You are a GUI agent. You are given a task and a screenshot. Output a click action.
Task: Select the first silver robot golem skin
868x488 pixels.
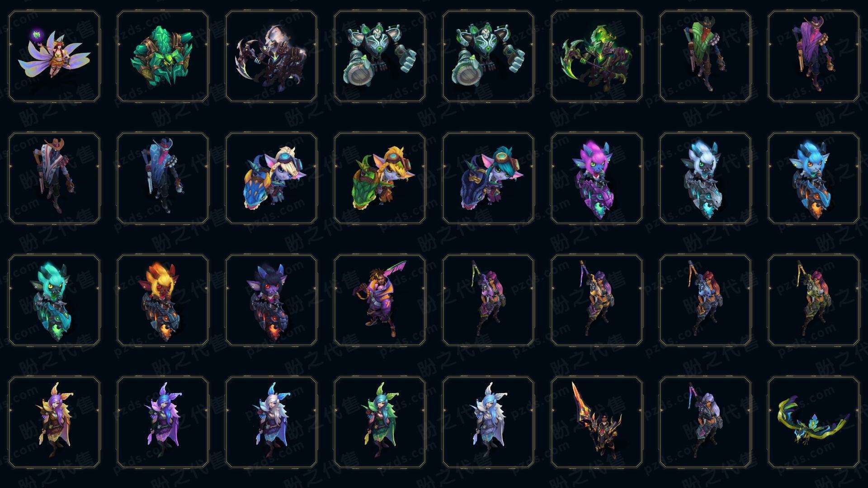[x=380, y=56]
